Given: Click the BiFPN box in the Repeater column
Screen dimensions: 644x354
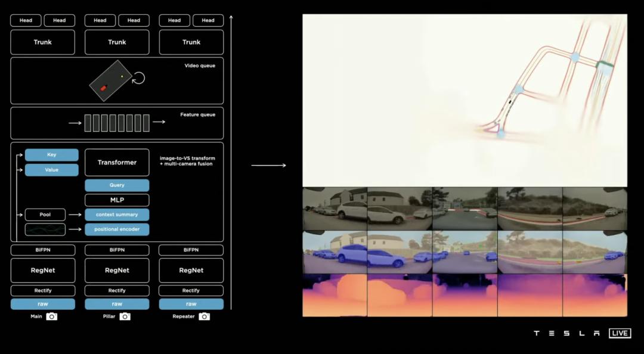Looking at the screenshot, I should [191, 250].
